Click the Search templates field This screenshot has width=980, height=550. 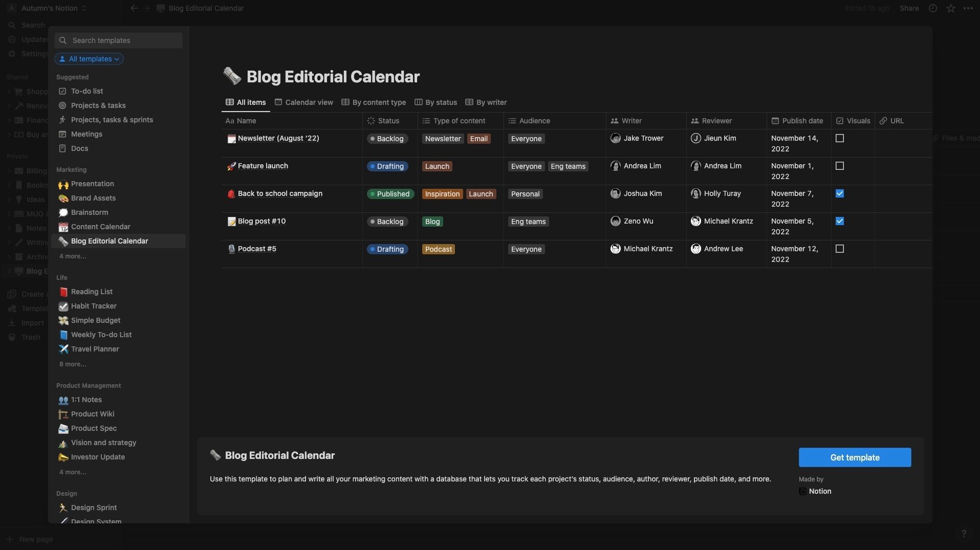119,40
